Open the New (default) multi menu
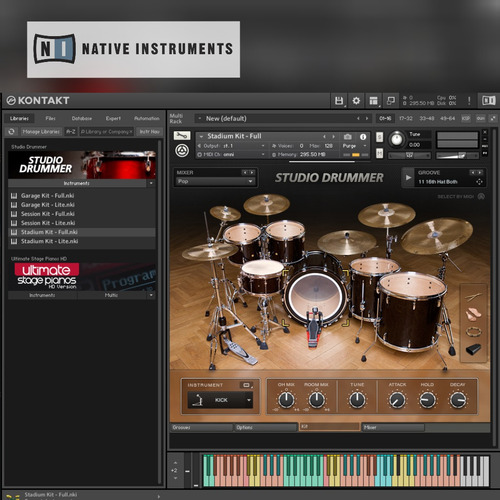 [x=282, y=118]
